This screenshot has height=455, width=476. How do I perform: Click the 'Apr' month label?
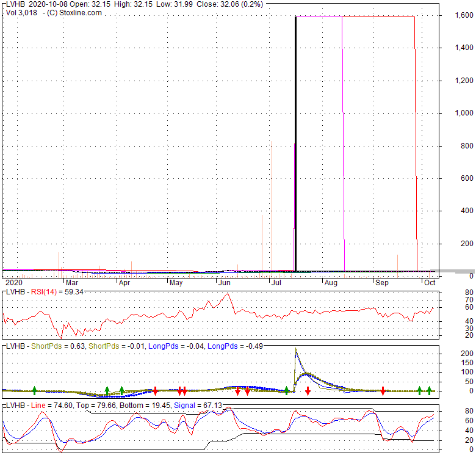(124, 283)
